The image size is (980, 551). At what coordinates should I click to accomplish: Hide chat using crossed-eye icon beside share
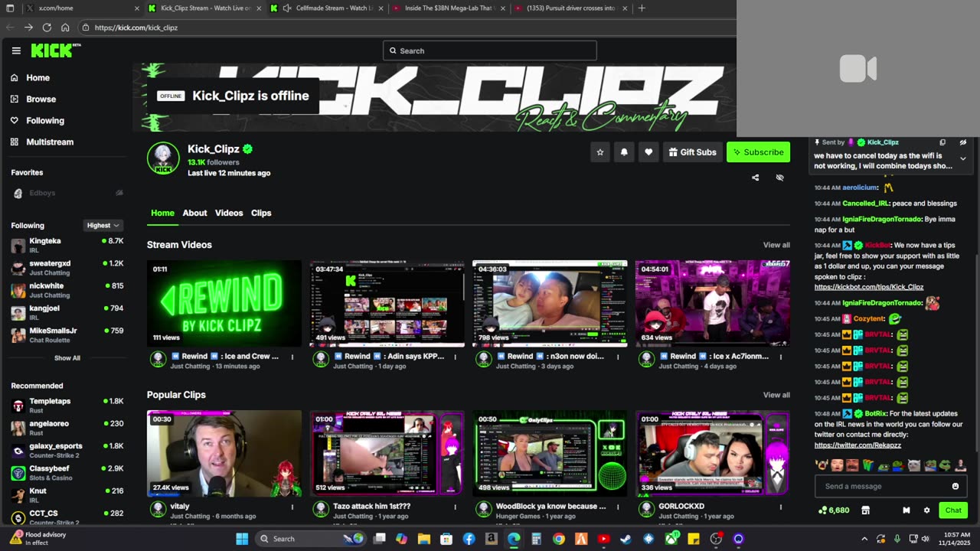click(780, 178)
